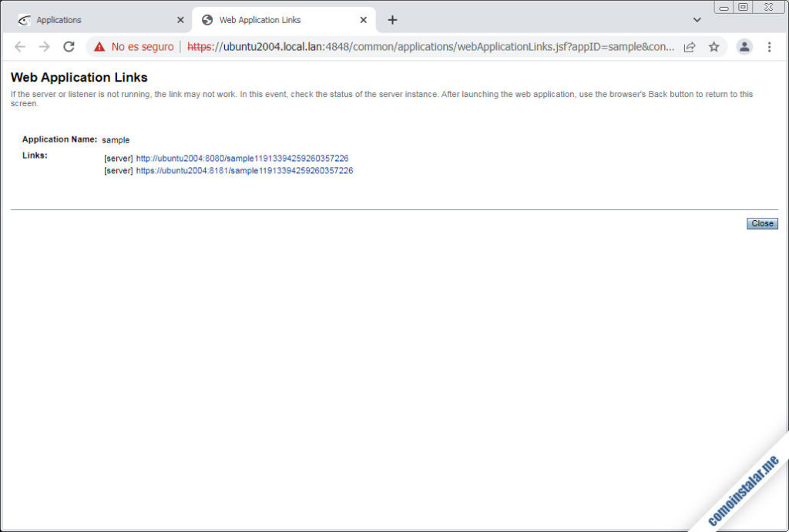Open the http port 8080 sample link
789x532 pixels.
pos(242,159)
